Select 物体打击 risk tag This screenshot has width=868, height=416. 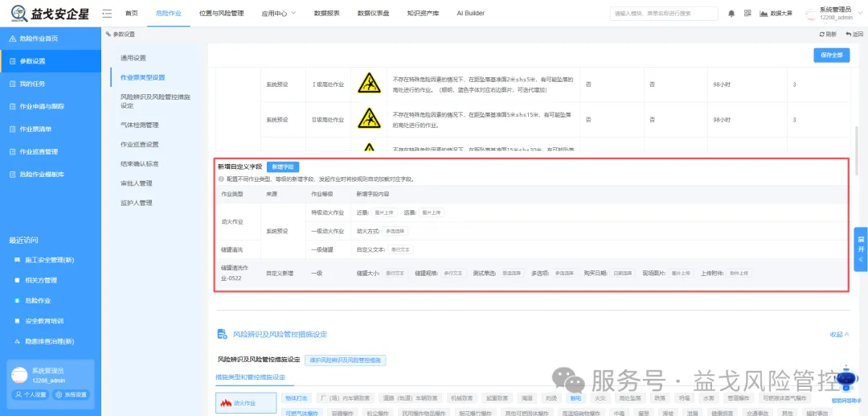(297, 397)
